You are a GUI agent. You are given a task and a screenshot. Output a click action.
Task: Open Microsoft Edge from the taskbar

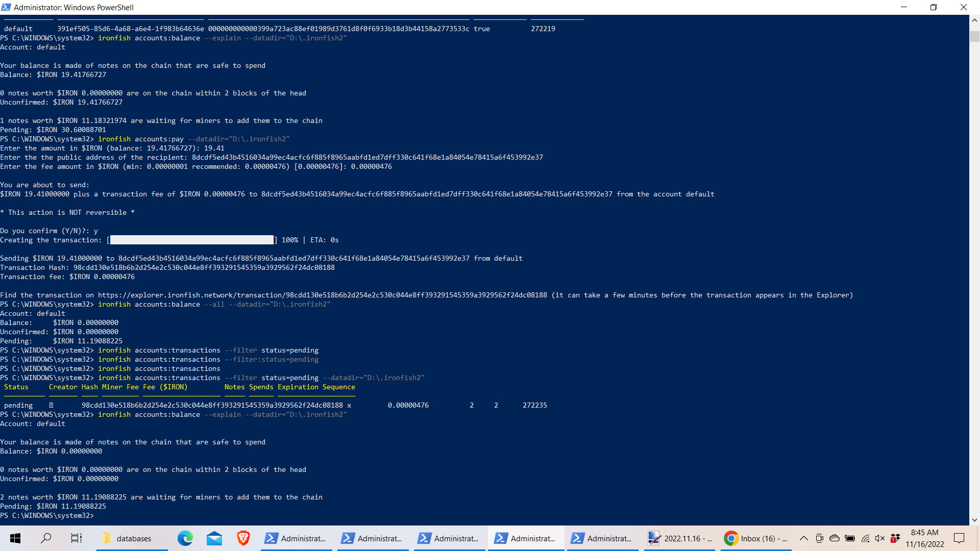tap(185, 538)
